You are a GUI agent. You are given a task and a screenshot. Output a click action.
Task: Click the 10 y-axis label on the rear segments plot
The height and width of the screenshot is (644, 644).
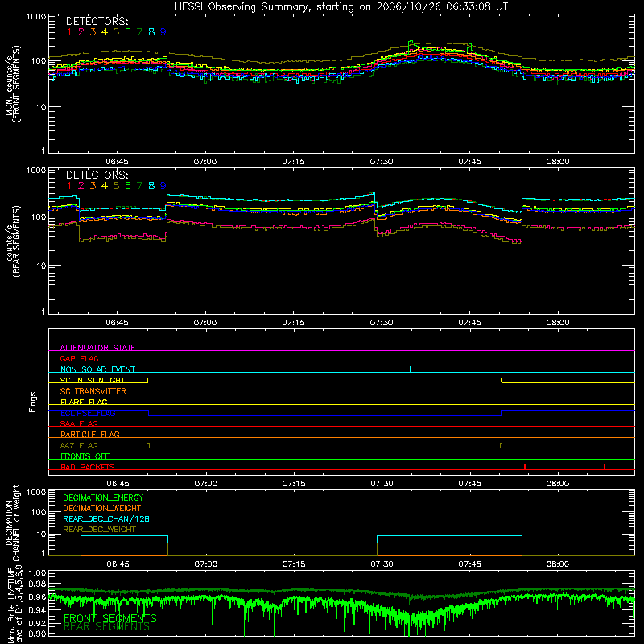coord(41,266)
